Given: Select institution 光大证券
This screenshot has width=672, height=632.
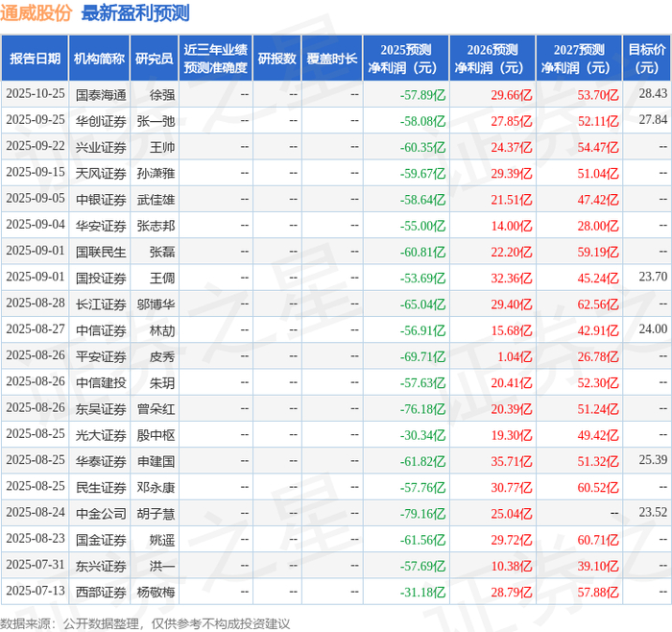Looking at the screenshot, I should [x=101, y=435].
